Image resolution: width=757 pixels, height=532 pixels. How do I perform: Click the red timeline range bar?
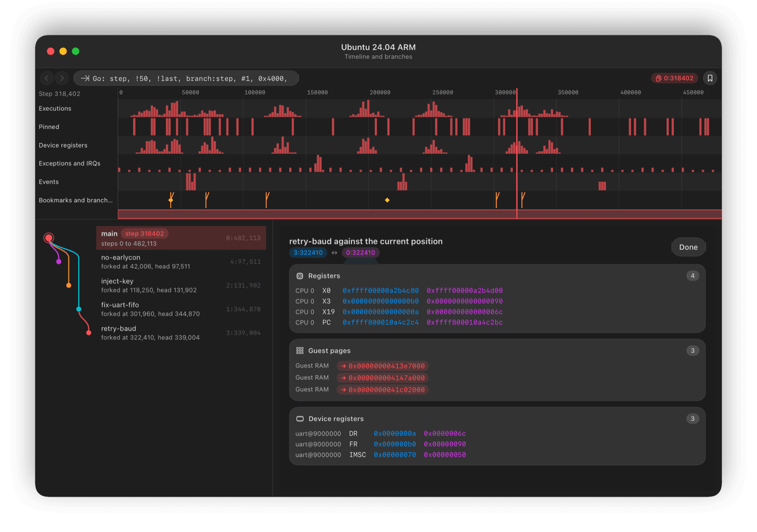(x=420, y=214)
